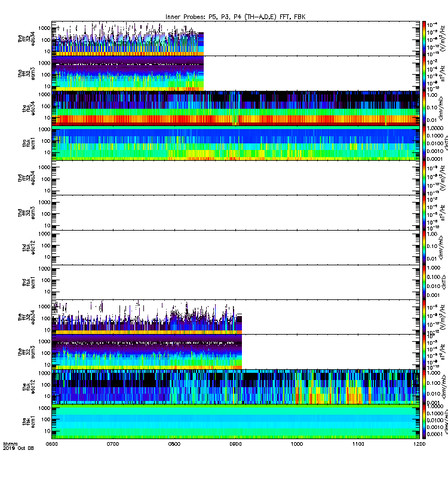The width and height of the screenshot is (448, 478).
Task: Click the 'hhmm' axis unit label
Action: pos(10,444)
